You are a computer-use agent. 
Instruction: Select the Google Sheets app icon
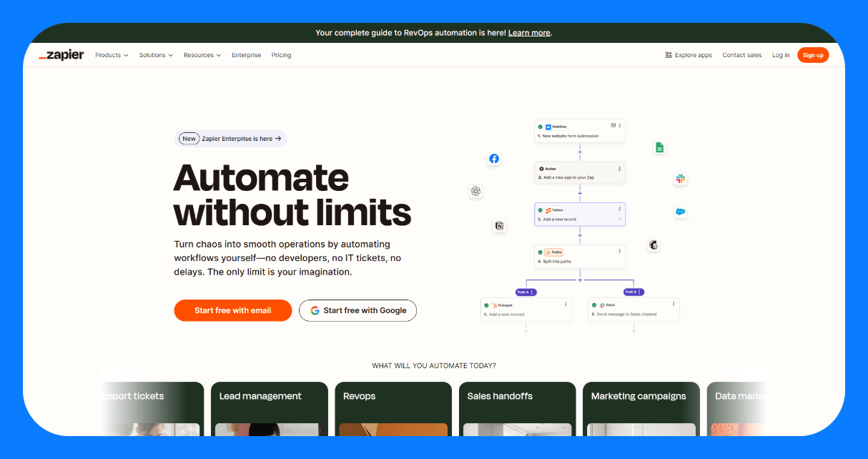[659, 147]
